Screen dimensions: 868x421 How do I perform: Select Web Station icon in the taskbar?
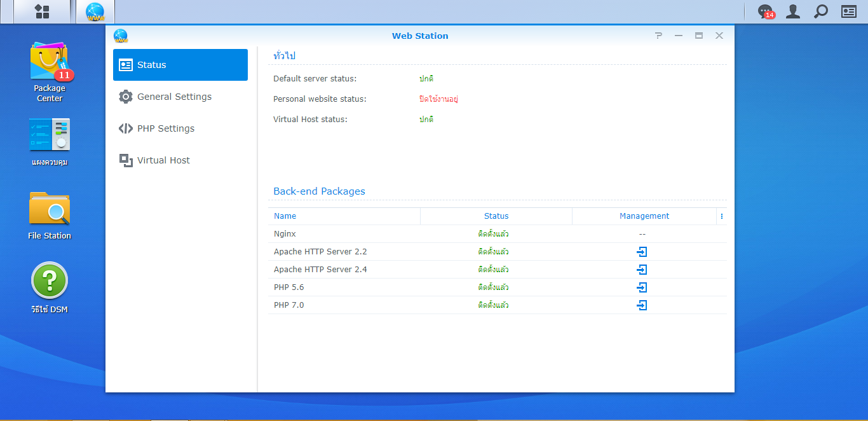tap(95, 11)
